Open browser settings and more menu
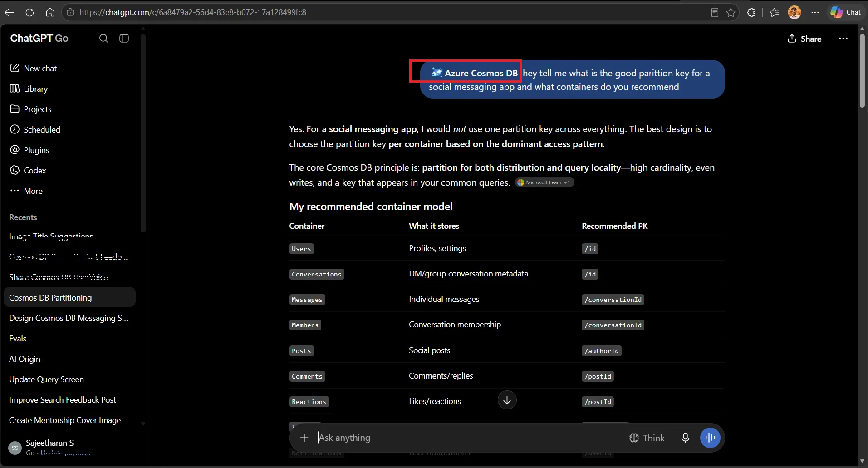Viewport: 868px width, 468px height. pyautogui.click(x=815, y=13)
